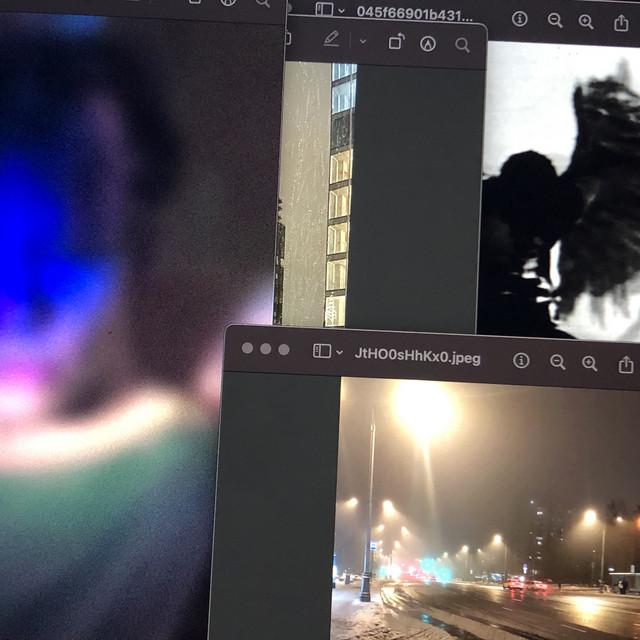Open Share menu in 045f66901b431 window
The image size is (640, 640).
click(621, 22)
